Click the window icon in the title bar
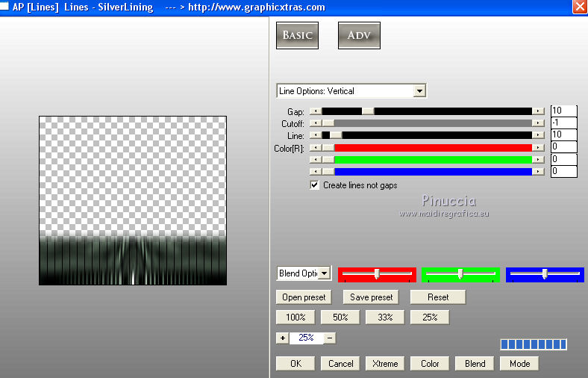588x378 pixels. pyautogui.click(x=4, y=6)
